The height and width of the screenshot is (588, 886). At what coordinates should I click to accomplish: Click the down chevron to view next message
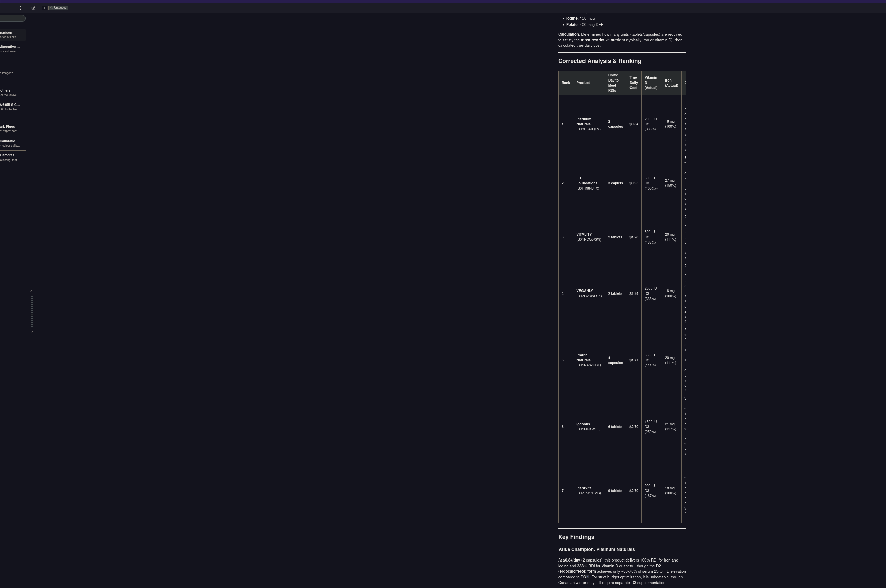pos(32,331)
